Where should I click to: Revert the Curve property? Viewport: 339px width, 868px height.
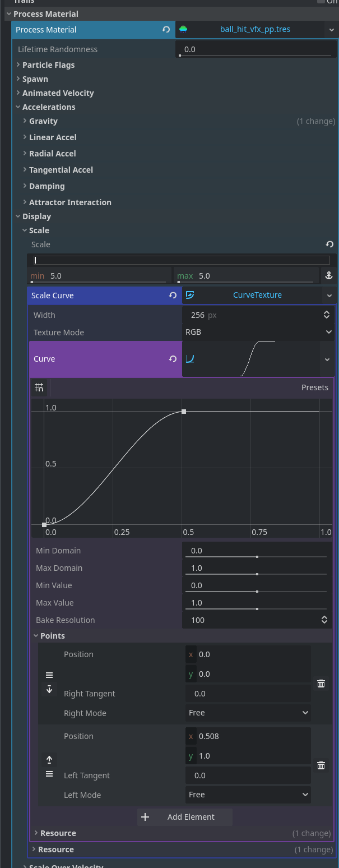click(x=173, y=359)
